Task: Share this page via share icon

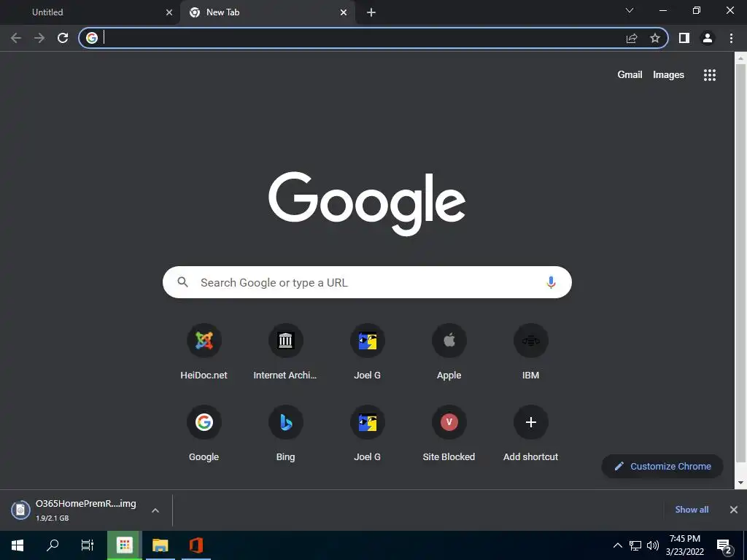Action: pos(632,38)
